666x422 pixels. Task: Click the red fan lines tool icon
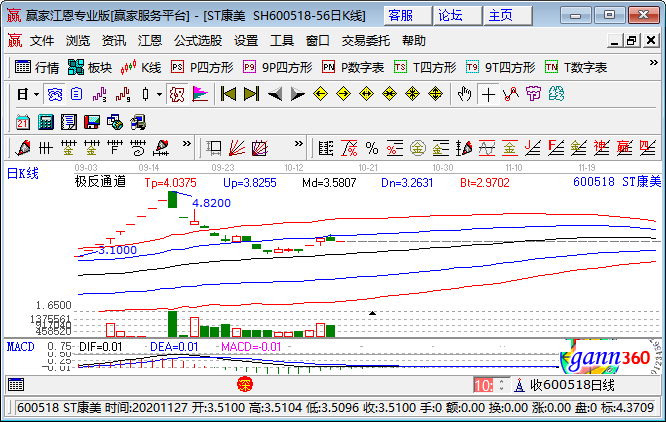click(x=237, y=148)
